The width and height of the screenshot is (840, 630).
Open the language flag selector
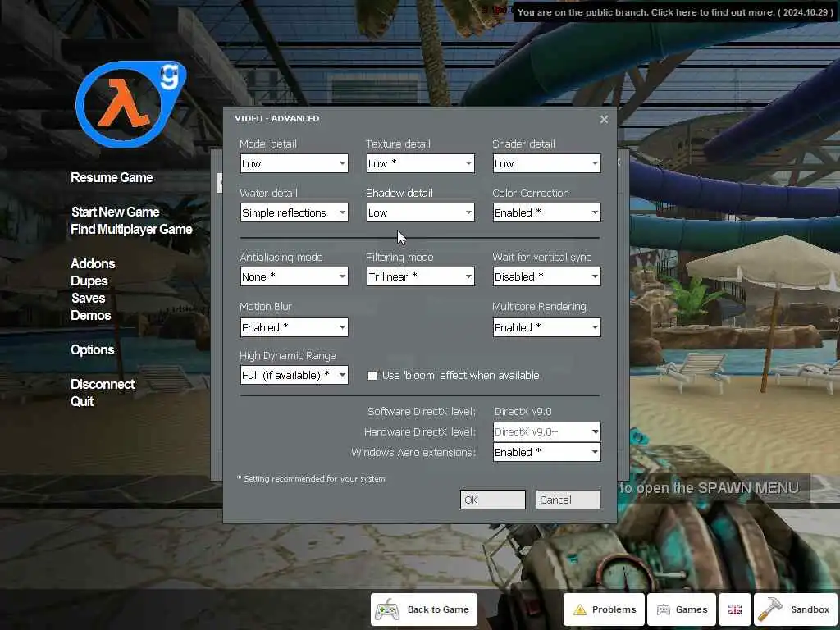click(734, 609)
